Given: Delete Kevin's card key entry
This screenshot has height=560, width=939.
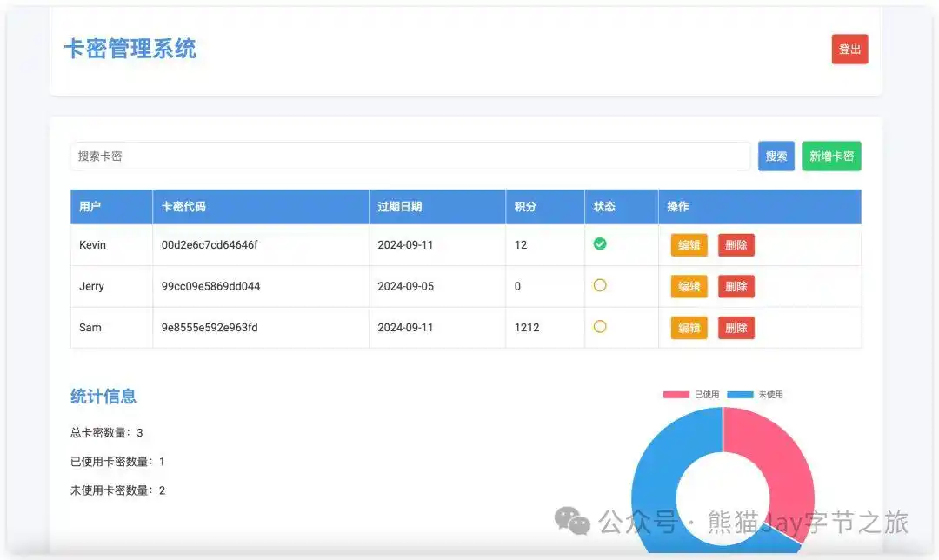Looking at the screenshot, I should 736,244.
